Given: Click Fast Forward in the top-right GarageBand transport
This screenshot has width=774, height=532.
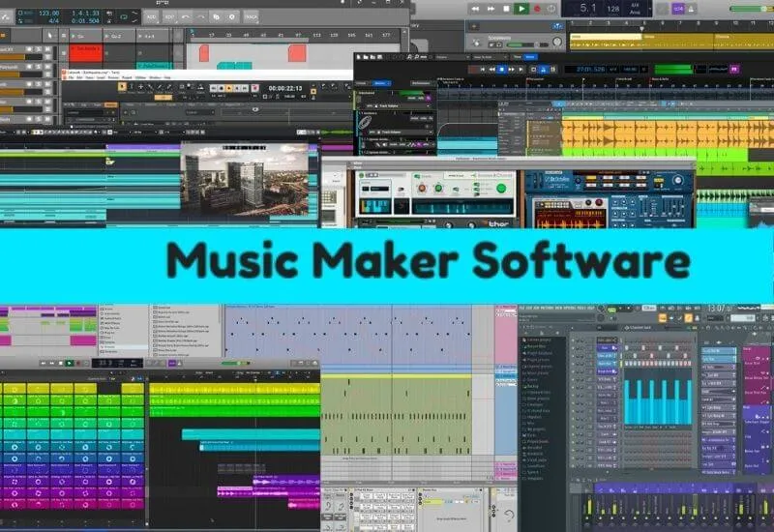Looking at the screenshot, I should point(491,9).
